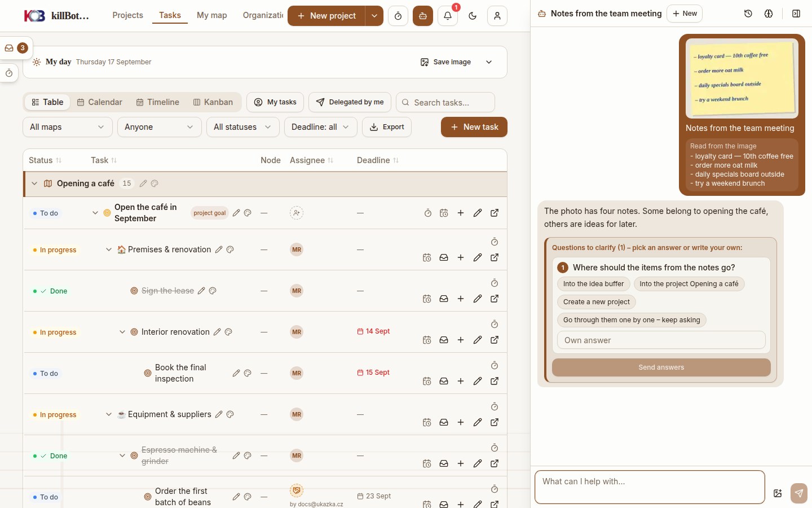Screen dimensions: 812x508
Task: Open the All statuses dropdown
Action: (243, 127)
